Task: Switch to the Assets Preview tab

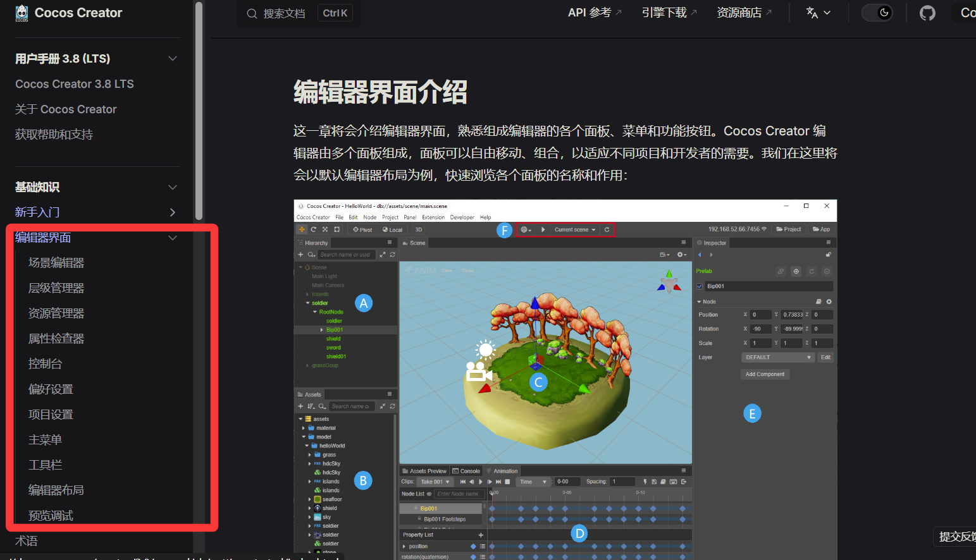Action: pos(424,471)
